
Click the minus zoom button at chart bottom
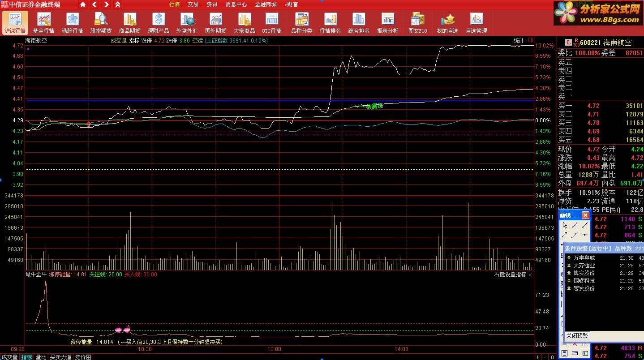(545, 357)
